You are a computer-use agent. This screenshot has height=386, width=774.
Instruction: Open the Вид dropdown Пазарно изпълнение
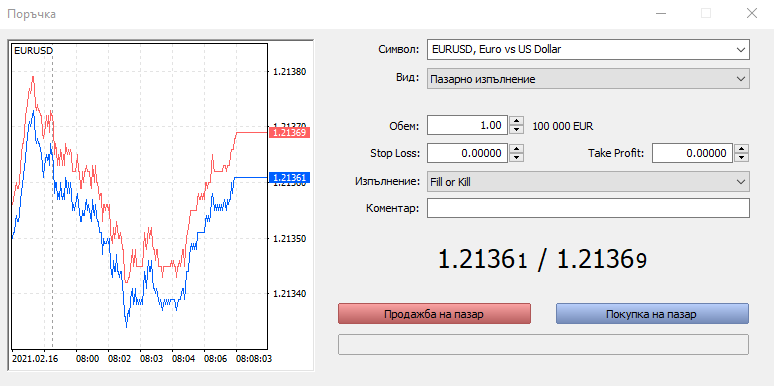(588, 79)
